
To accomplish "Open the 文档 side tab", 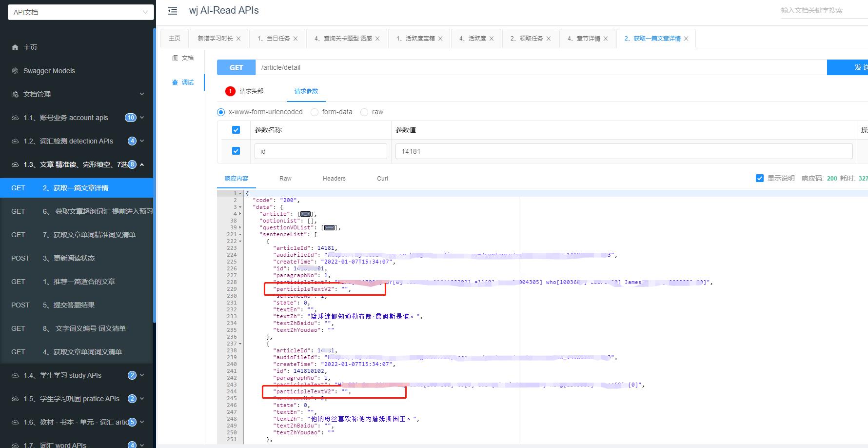I will click(x=183, y=58).
